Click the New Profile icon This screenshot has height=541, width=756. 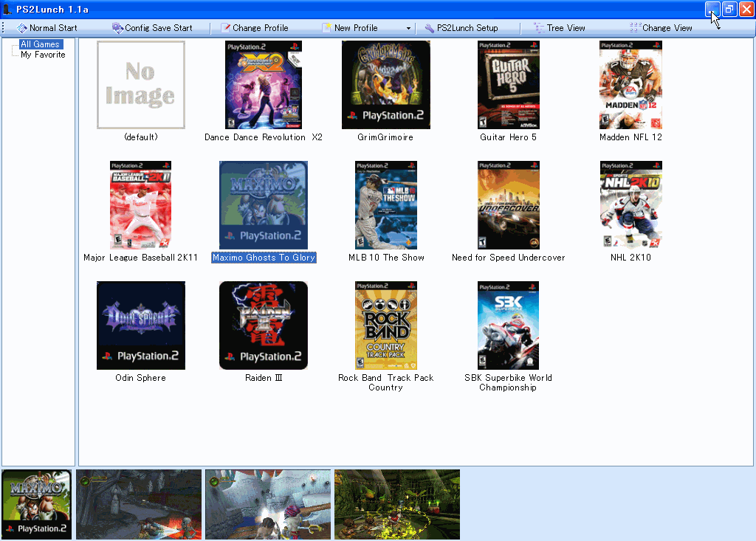(327, 28)
